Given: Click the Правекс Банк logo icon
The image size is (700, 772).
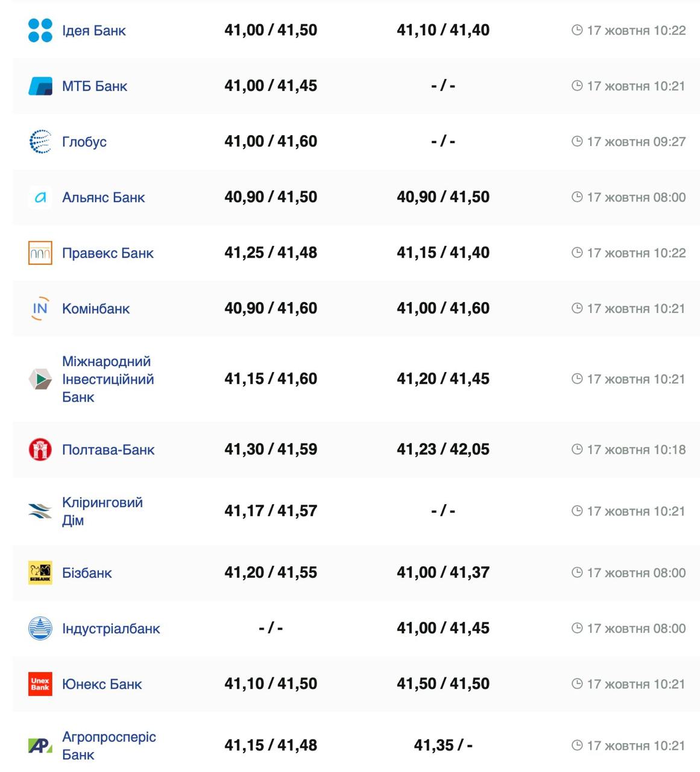Looking at the screenshot, I should (x=40, y=253).
